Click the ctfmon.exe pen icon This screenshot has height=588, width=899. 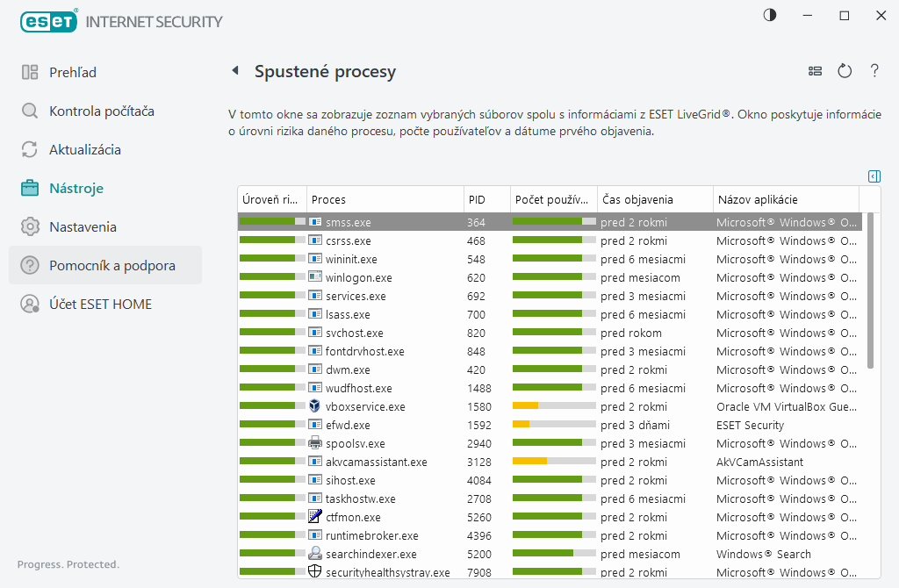315,517
